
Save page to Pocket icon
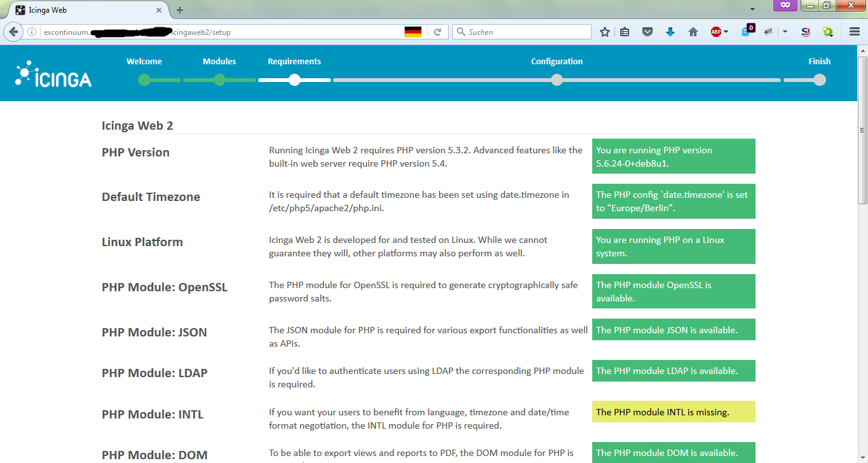coord(648,32)
